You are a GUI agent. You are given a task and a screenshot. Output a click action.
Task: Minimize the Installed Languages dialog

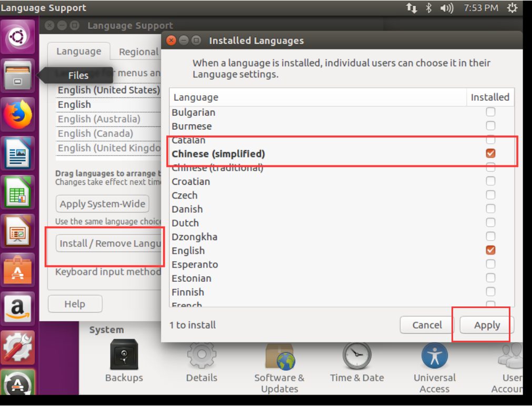[184, 41]
